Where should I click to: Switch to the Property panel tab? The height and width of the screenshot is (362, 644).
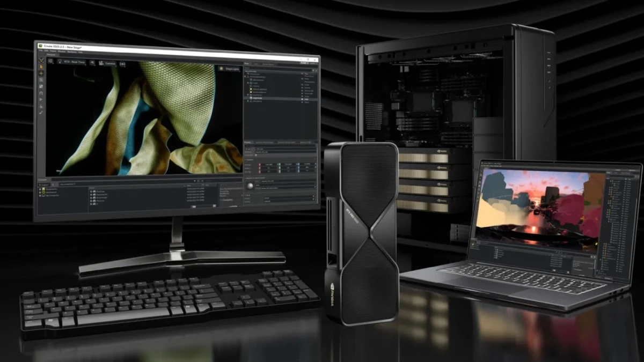[249, 142]
